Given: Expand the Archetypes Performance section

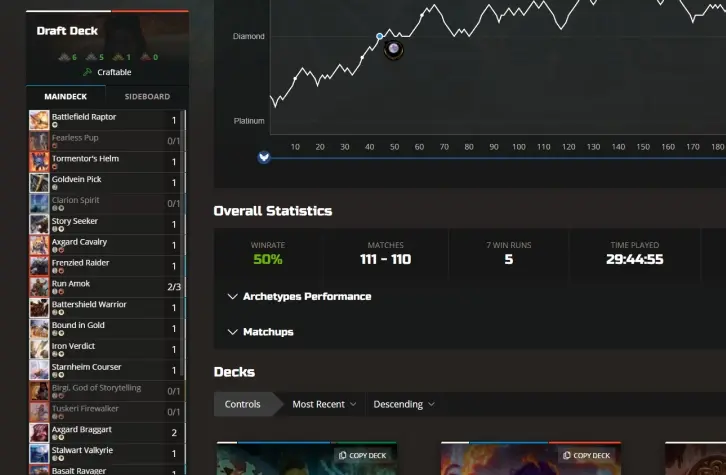Looking at the screenshot, I should pos(300,296).
